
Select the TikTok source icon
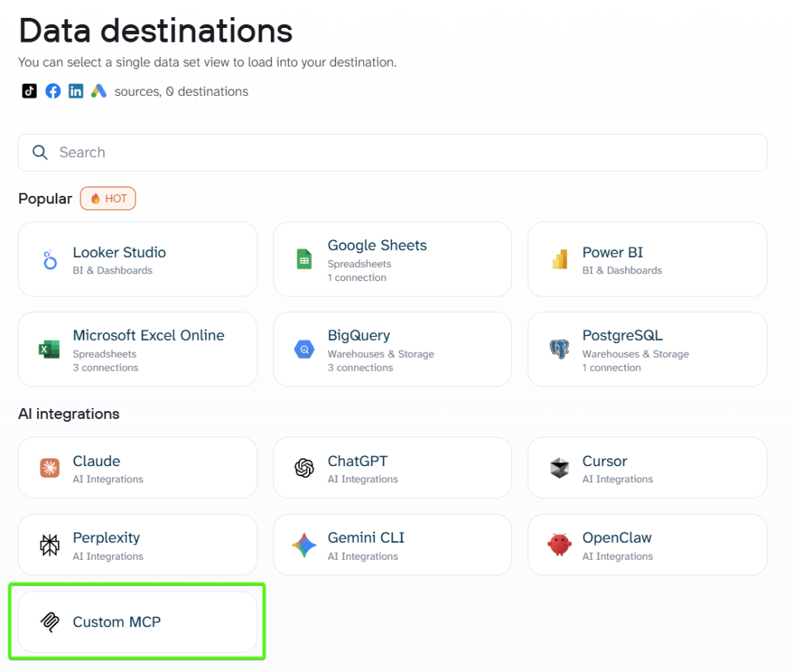pos(29,91)
